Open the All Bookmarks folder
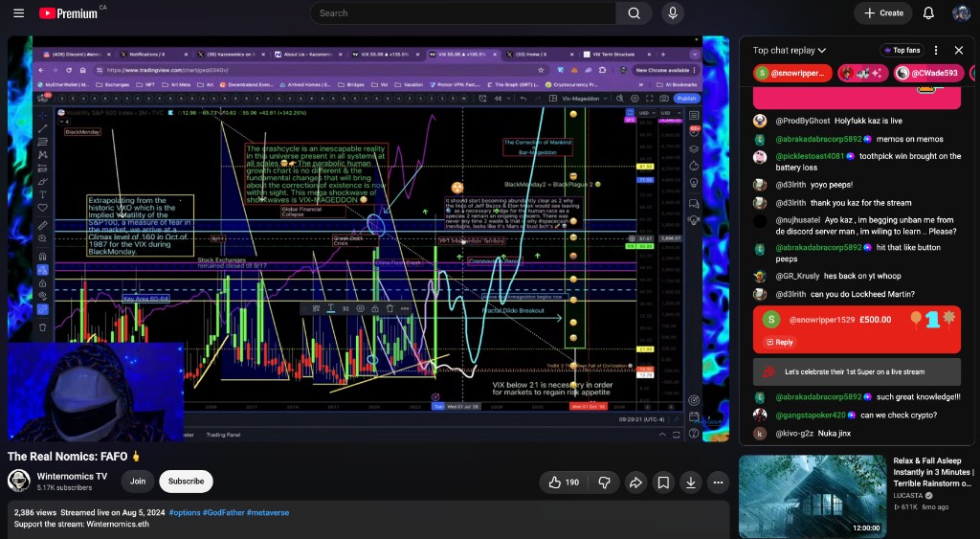Screen dimensions: 980x539 tap(678, 84)
